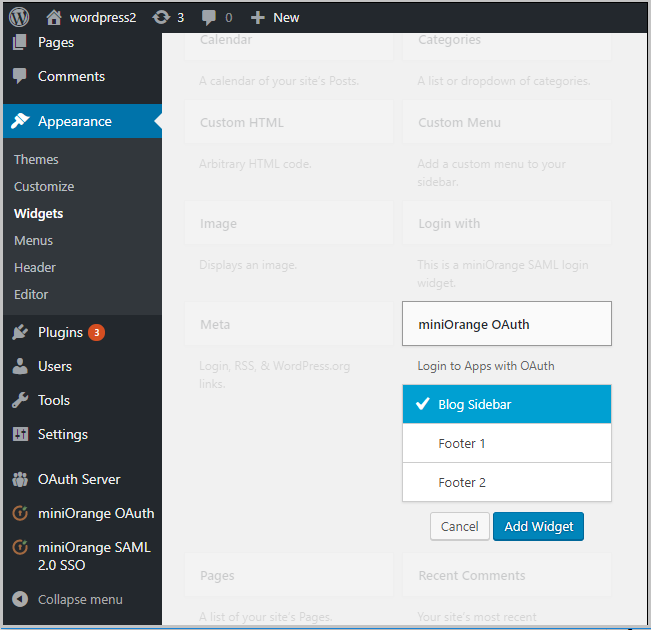Select Blog Sidebar as widget area
The image size is (651, 630).
507,404
